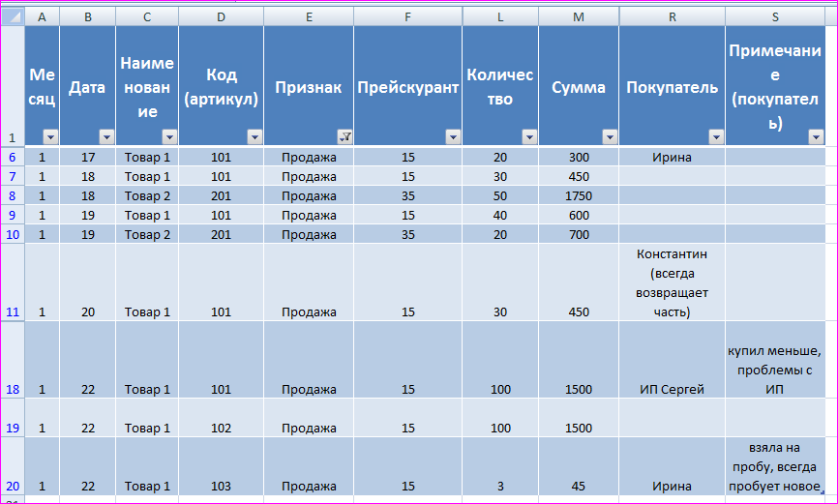Open the active Признак filter button
The width and height of the screenshot is (838, 504).
tap(345, 137)
